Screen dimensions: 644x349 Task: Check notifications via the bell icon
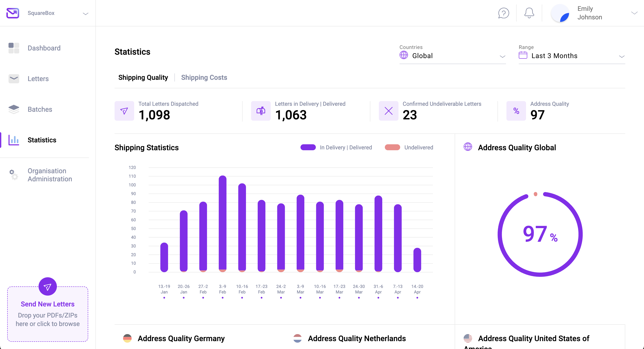[529, 13]
